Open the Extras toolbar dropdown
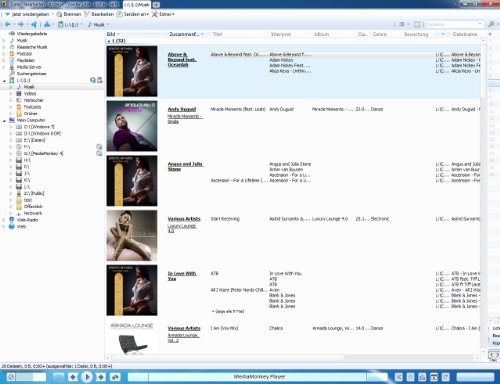500x384 pixels. (x=163, y=14)
